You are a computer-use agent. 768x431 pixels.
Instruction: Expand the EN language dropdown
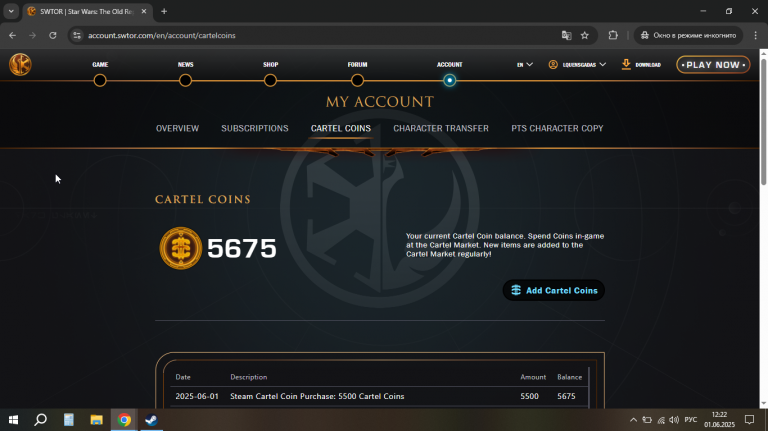coord(525,65)
